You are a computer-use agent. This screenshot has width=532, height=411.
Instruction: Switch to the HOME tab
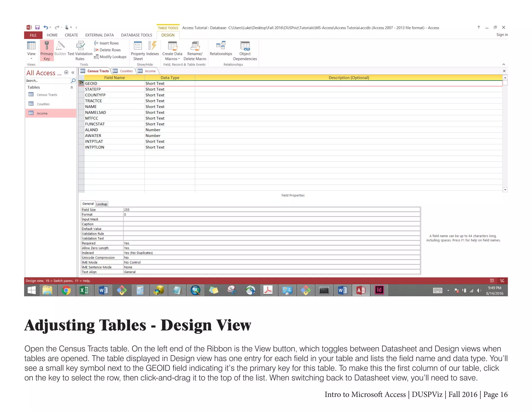(52, 35)
